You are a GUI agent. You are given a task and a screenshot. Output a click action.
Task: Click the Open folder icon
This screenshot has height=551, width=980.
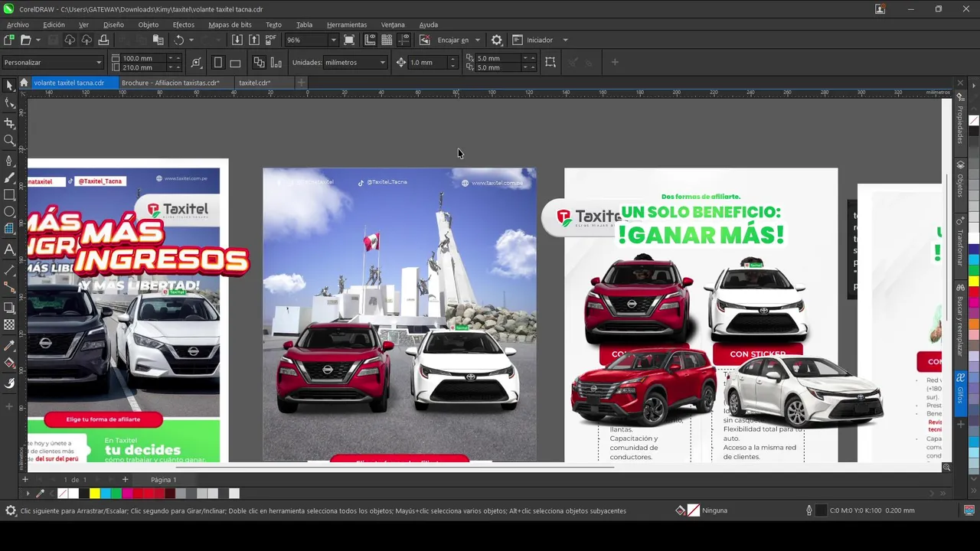pyautogui.click(x=25, y=40)
